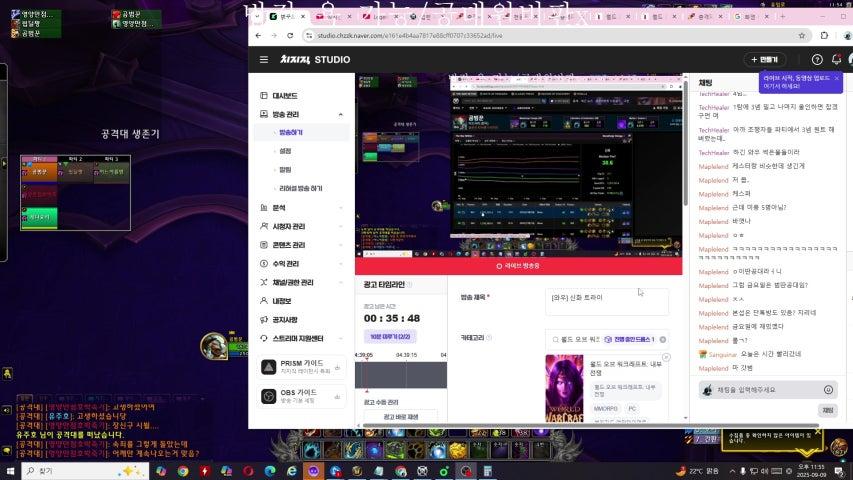853x480 pixels.
Task: Click the ad timeline track
Action: click(x=401, y=376)
